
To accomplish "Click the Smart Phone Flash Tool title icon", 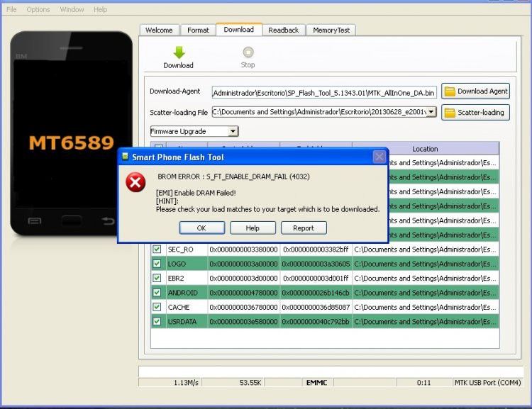I will (x=125, y=157).
